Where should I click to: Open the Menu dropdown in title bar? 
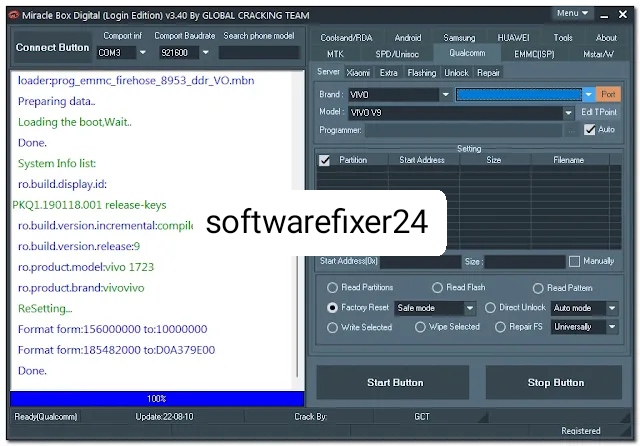[572, 13]
